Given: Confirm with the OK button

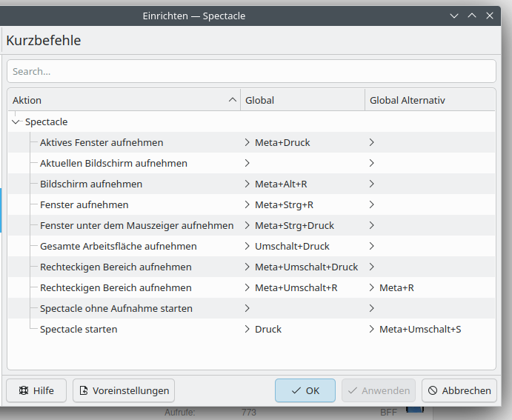Looking at the screenshot, I should click(x=305, y=390).
